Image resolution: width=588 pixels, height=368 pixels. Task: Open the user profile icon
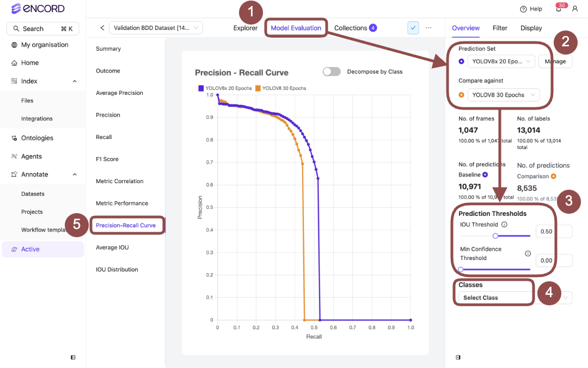[575, 9]
